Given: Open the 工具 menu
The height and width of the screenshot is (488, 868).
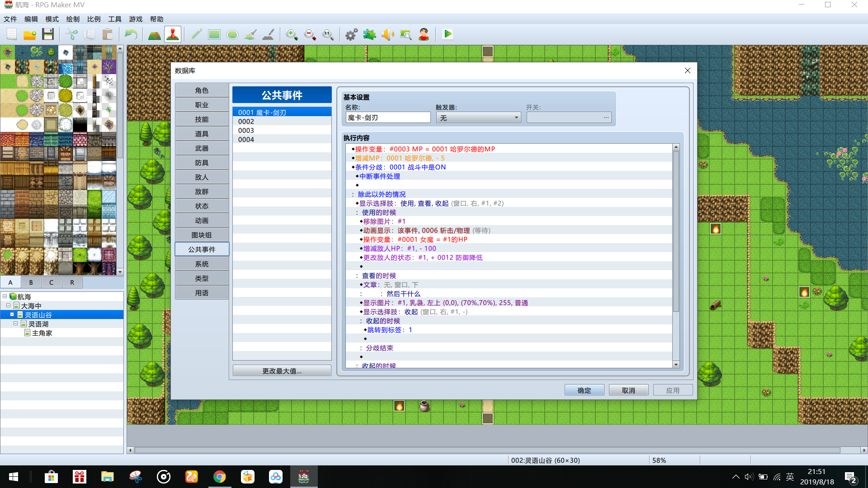Looking at the screenshot, I should tap(115, 19).
